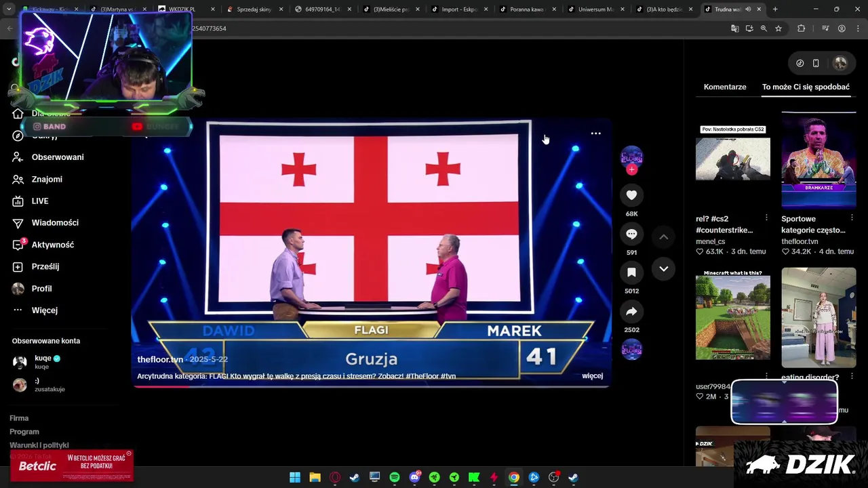
Task: Open the 'Warunki i polityki' footer link
Action: (x=39, y=445)
